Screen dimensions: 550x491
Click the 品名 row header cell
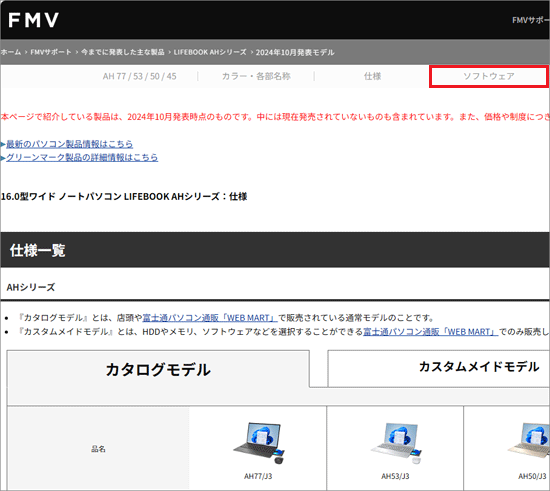click(98, 449)
